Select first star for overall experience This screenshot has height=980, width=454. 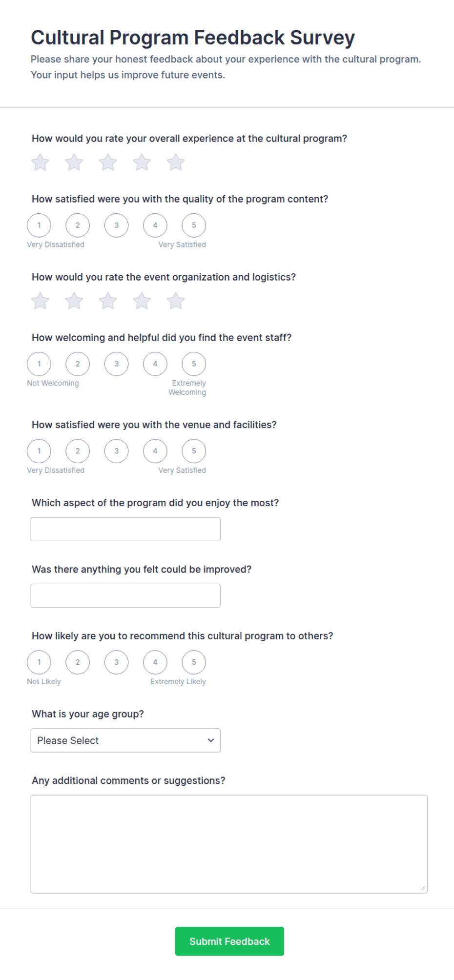tap(40, 163)
